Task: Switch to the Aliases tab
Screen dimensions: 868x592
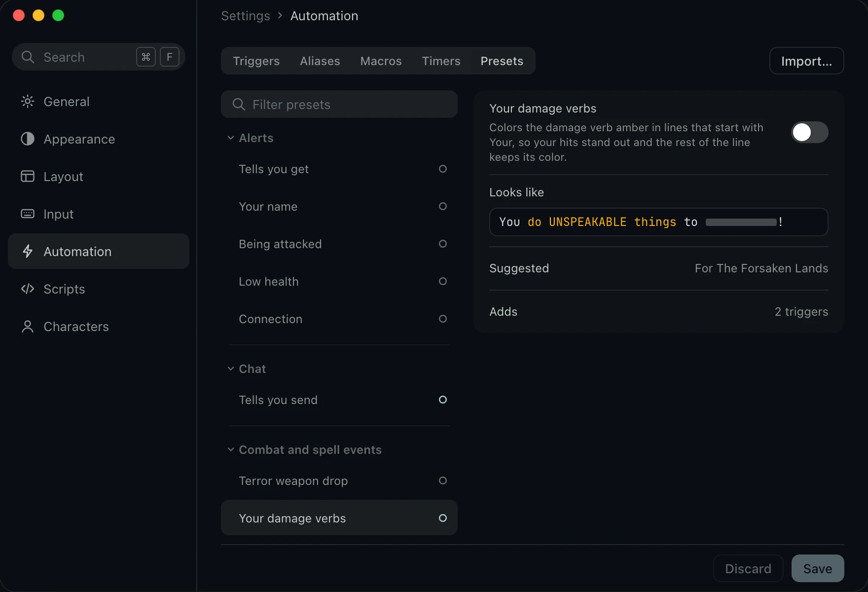Action: tap(320, 61)
